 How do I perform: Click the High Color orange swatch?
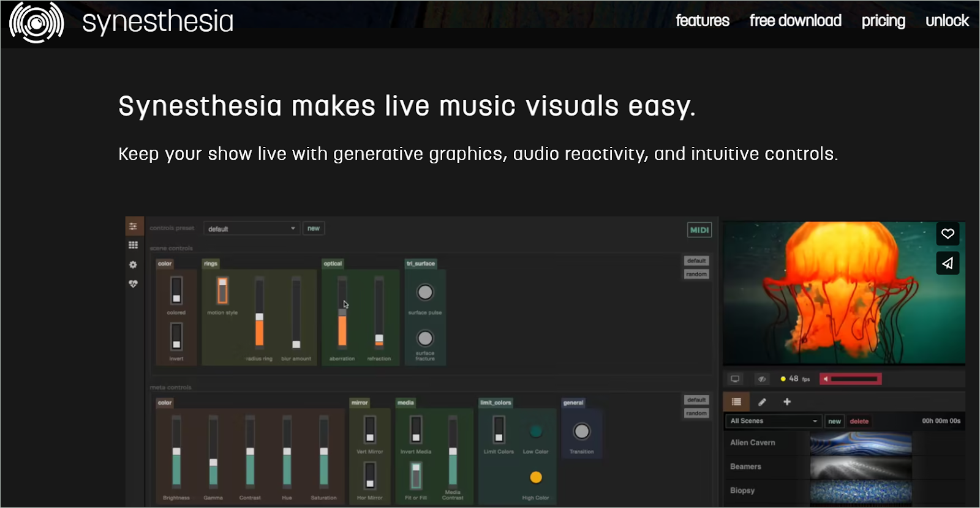tap(536, 477)
